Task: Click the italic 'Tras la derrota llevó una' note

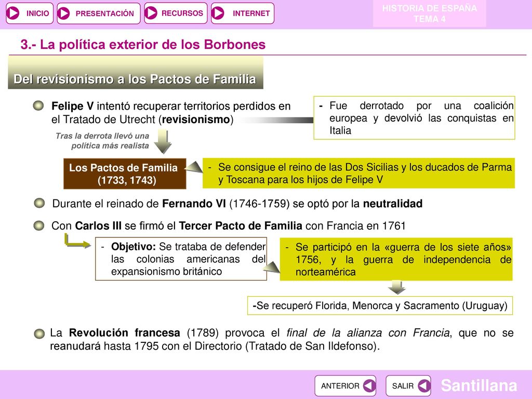Action: click(102, 141)
